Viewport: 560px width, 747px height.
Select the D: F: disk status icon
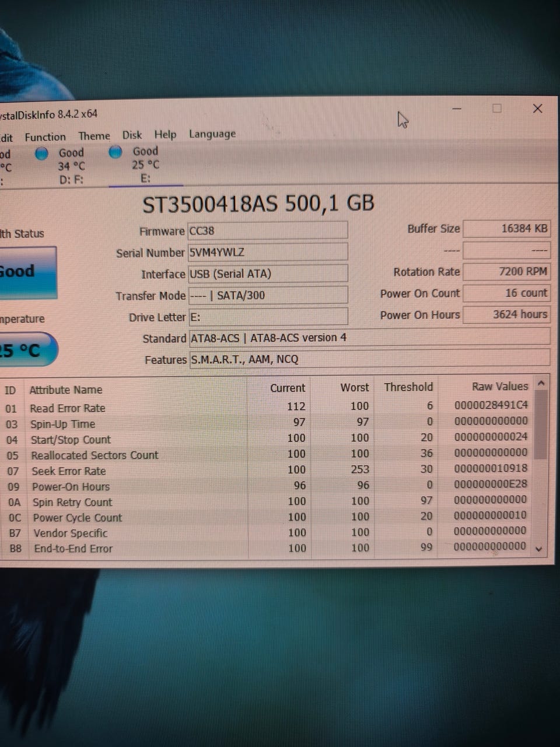click(x=41, y=154)
